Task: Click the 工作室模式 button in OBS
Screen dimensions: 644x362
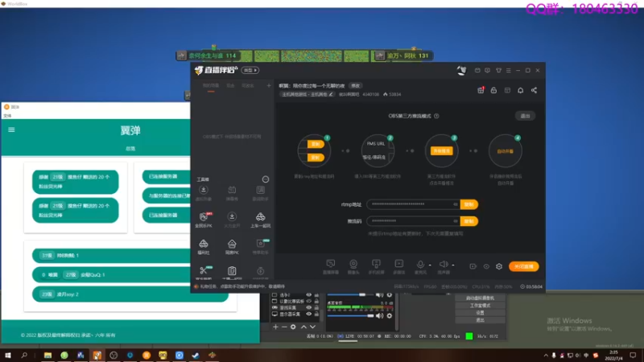Action: tap(480, 306)
